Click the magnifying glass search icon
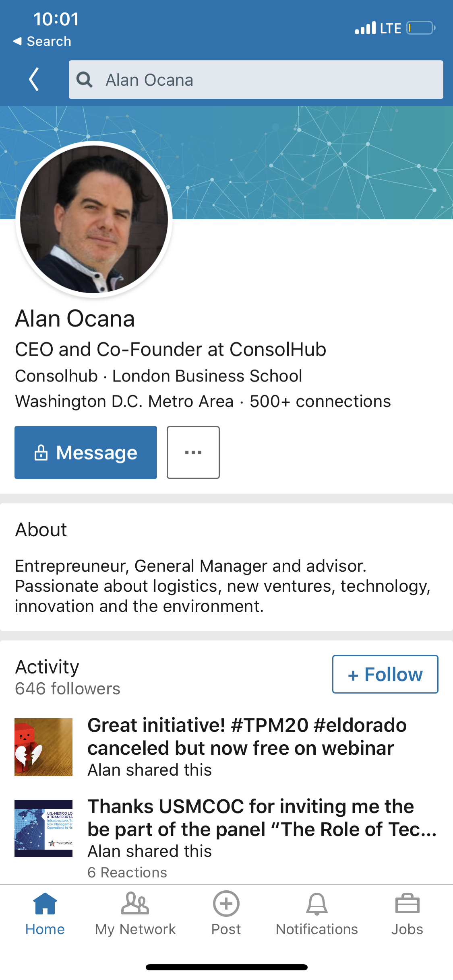This screenshot has height=980, width=453. (x=85, y=80)
